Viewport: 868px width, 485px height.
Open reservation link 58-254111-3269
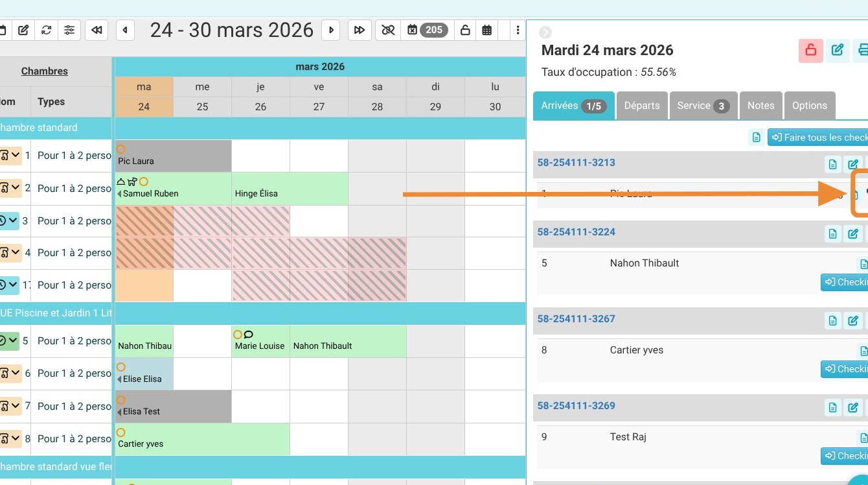[576, 405]
